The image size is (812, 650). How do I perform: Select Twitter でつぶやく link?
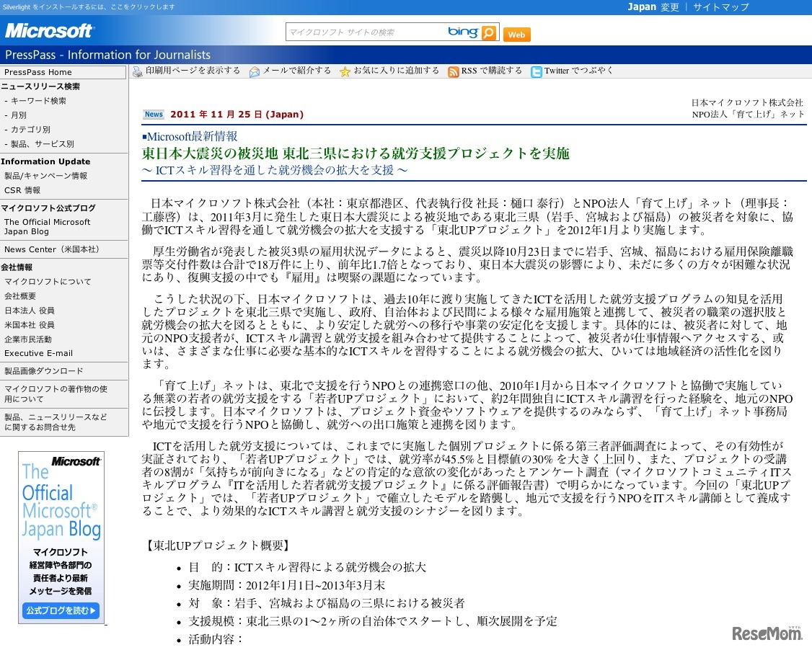(x=578, y=71)
